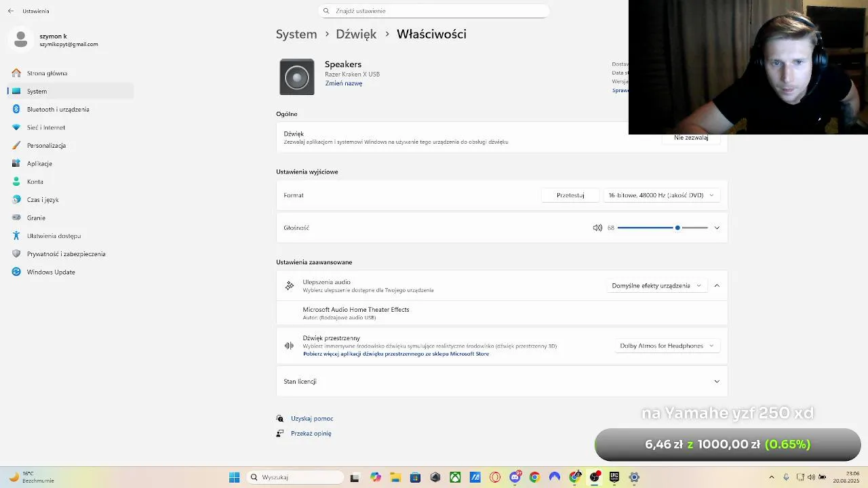Go to System in the breadcrumb
Screen dimensions: 868x488
(296, 34)
